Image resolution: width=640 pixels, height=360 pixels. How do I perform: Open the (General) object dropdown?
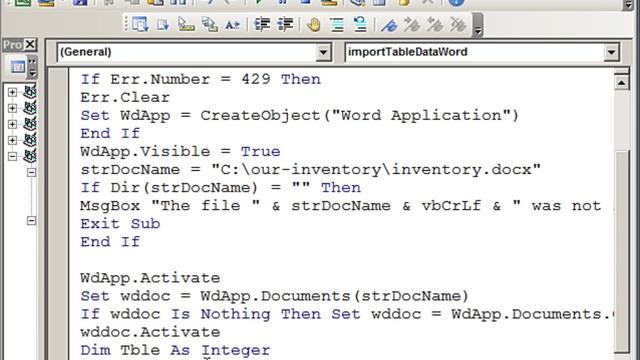click(x=323, y=52)
